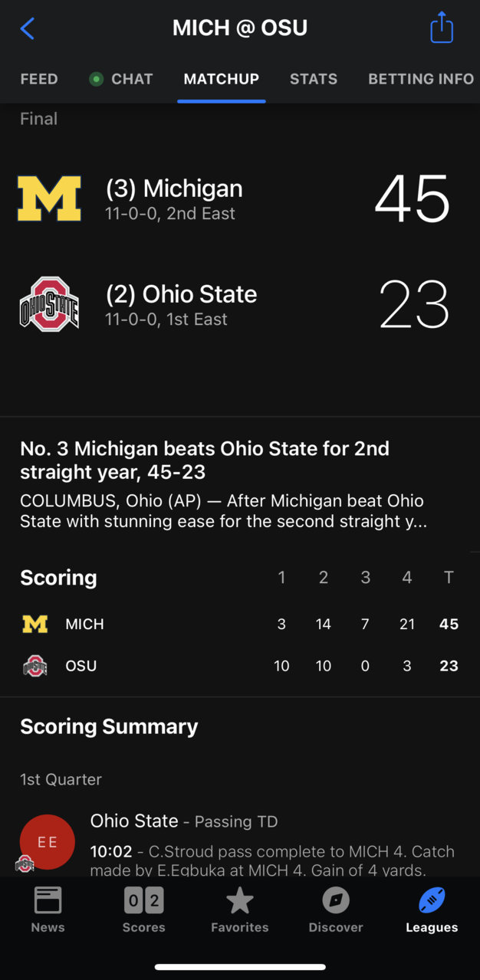Screen dimensions: 480x980
Task: Open Discover compass icon
Action: [x=336, y=901]
